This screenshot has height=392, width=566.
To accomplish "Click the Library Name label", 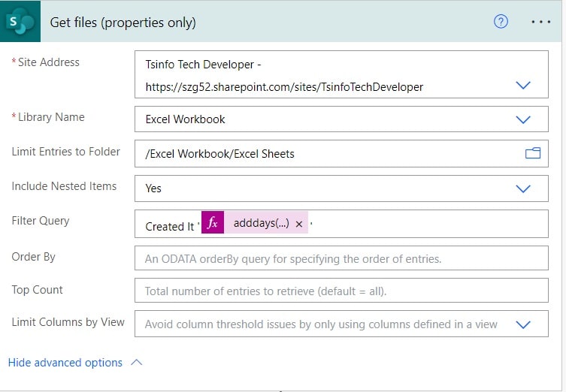I will pos(51,117).
